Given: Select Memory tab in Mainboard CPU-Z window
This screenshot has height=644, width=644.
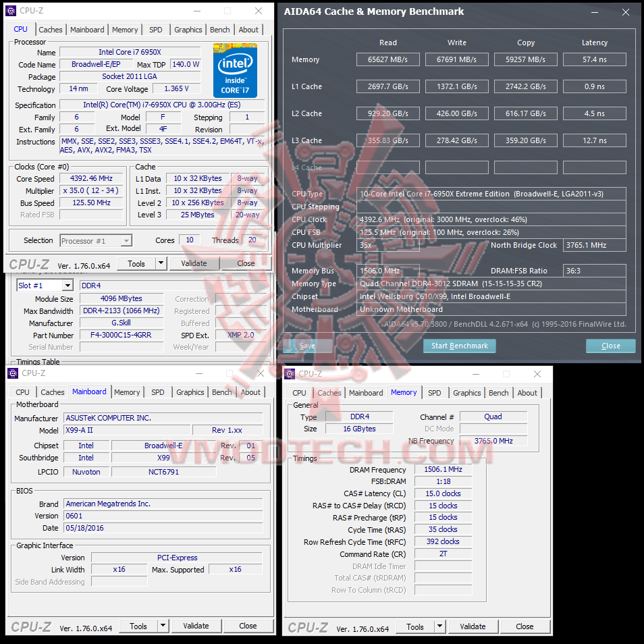Looking at the screenshot, I should tap(127, 392).
